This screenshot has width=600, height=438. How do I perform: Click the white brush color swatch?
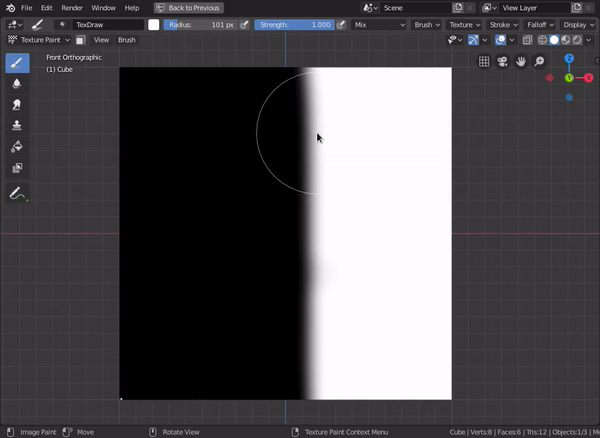pos(154,24)
